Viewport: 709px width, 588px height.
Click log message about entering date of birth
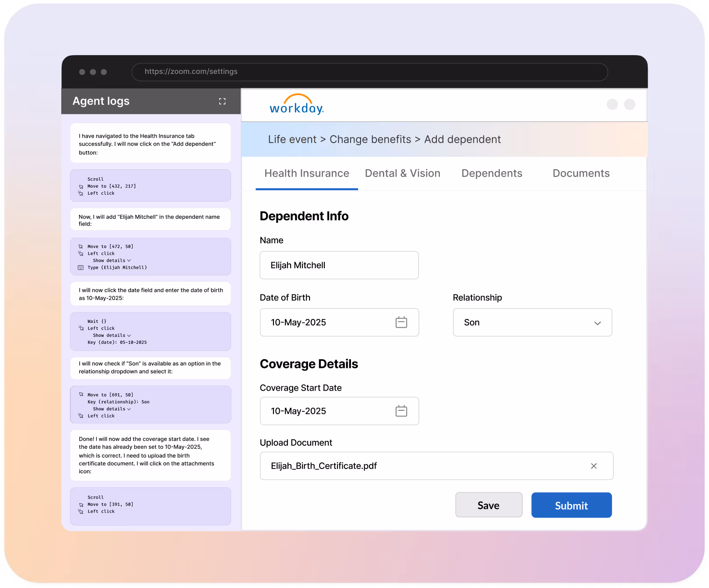pos(151,294)
